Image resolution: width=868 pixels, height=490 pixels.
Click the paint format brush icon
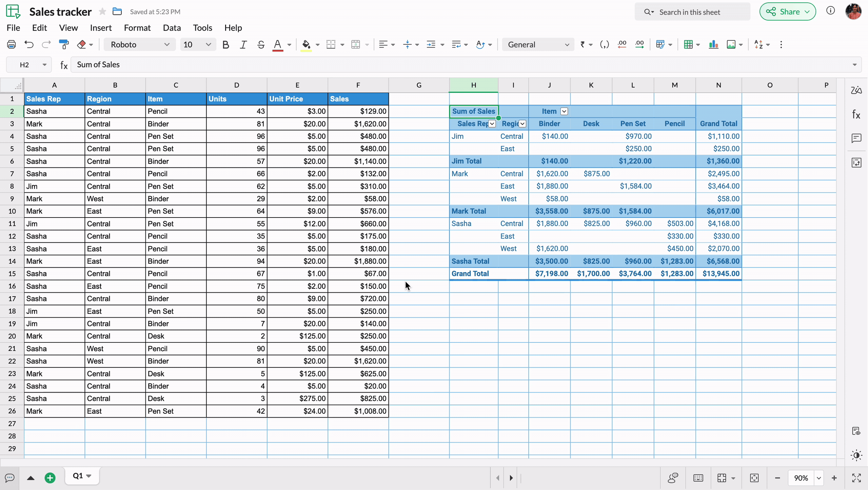point(64,44)
